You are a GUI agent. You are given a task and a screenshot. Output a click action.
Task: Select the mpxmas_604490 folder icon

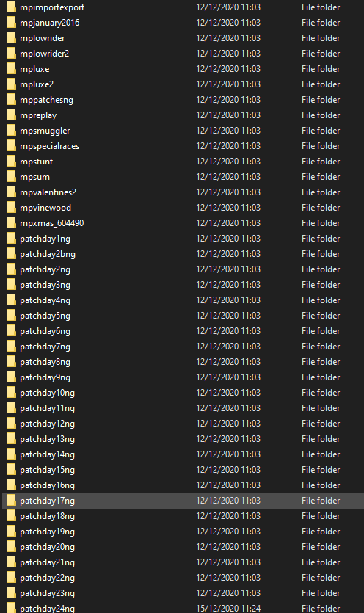click(11, 223)
